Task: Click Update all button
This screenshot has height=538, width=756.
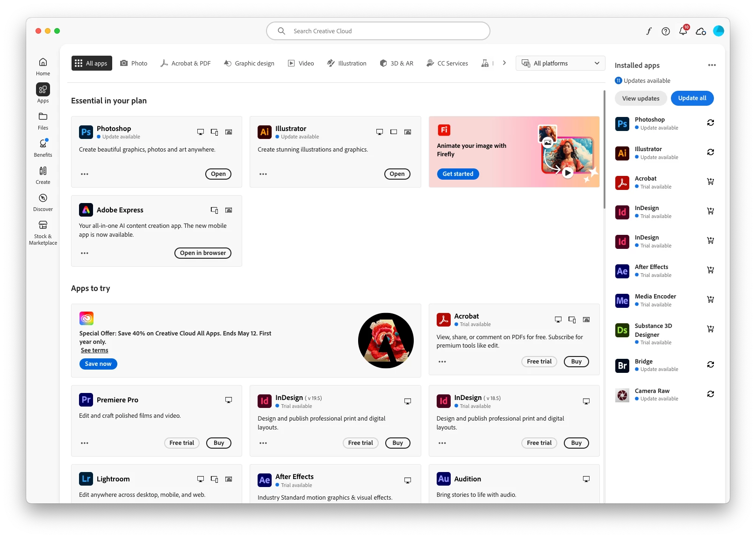Action: tap(692, 98)
